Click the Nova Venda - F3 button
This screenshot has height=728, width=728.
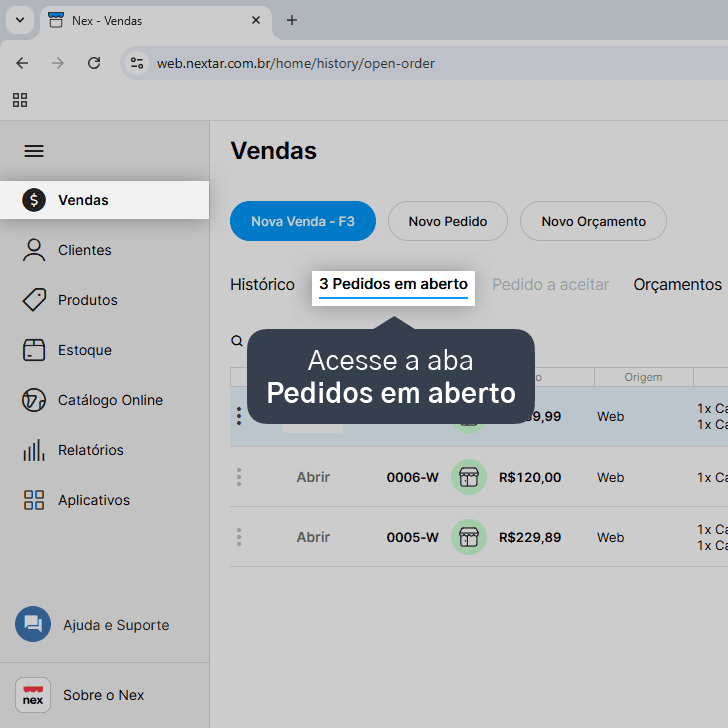tap(303, 221)
